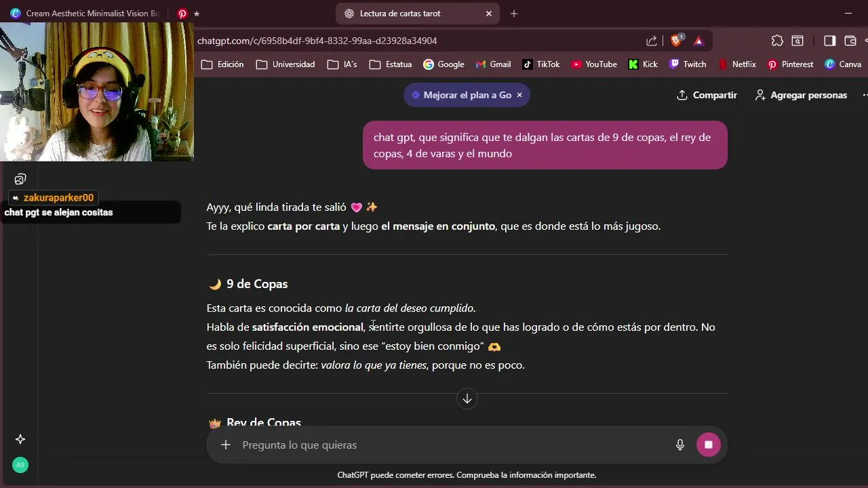This screenshot has width=868, height=488.
Task: Dismiss the Mejorar el plan banner
Action: pos(519,95)
